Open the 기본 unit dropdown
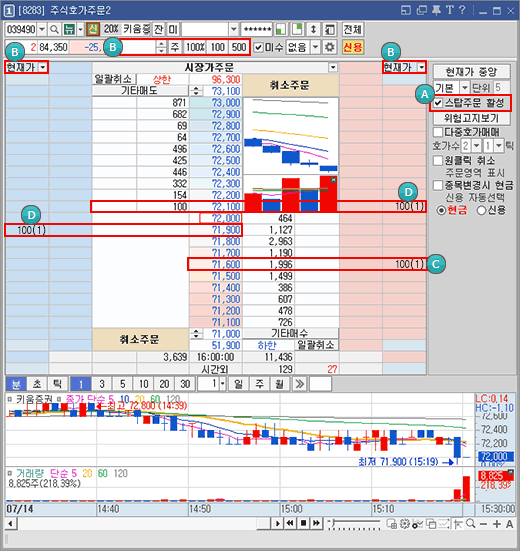Viewport: 520px width, 551px height. [x=464, y=87]
